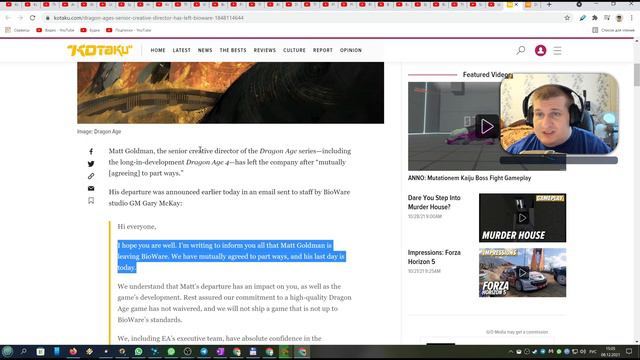The image size is (640, 360).
Task: Click the highlighted 'I hope you are well' paragraph
Action: point(231,256)
